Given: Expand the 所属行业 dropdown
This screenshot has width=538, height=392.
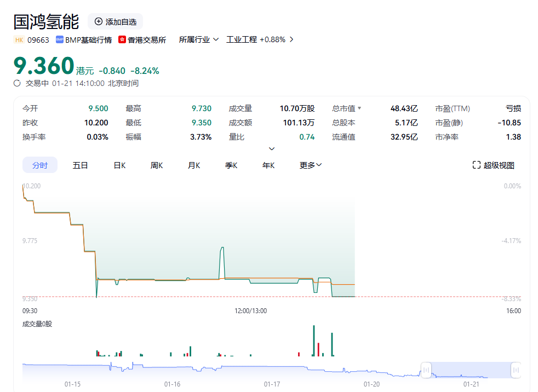Looking at the screenshot, I should [199, 40].
